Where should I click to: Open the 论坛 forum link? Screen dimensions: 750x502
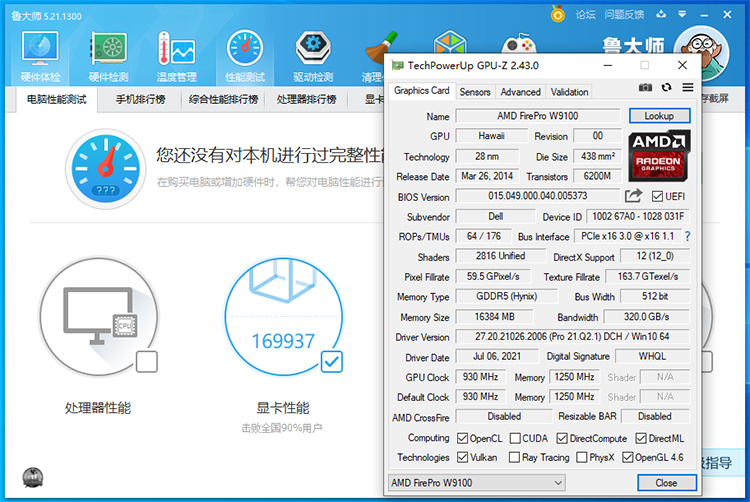click(x=585, y=14)
